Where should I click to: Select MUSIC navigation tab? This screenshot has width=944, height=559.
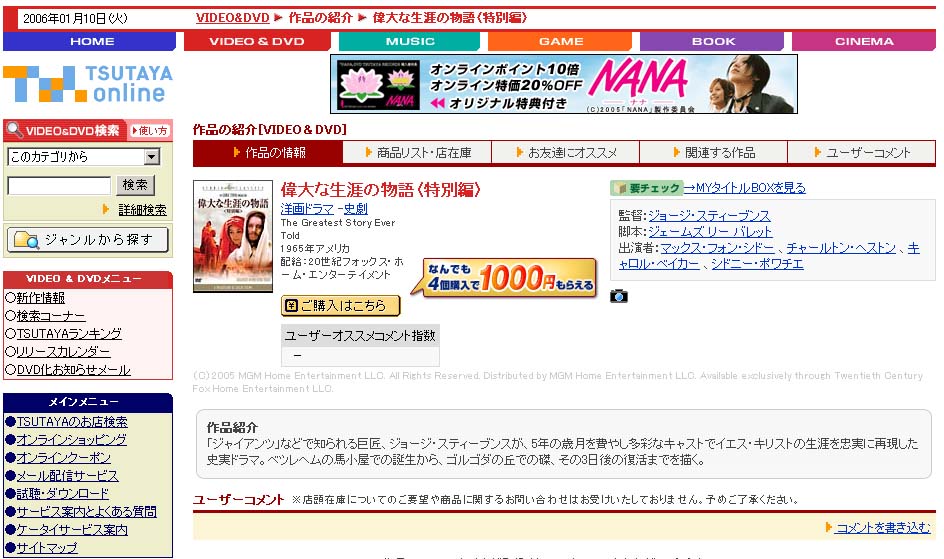409,42
